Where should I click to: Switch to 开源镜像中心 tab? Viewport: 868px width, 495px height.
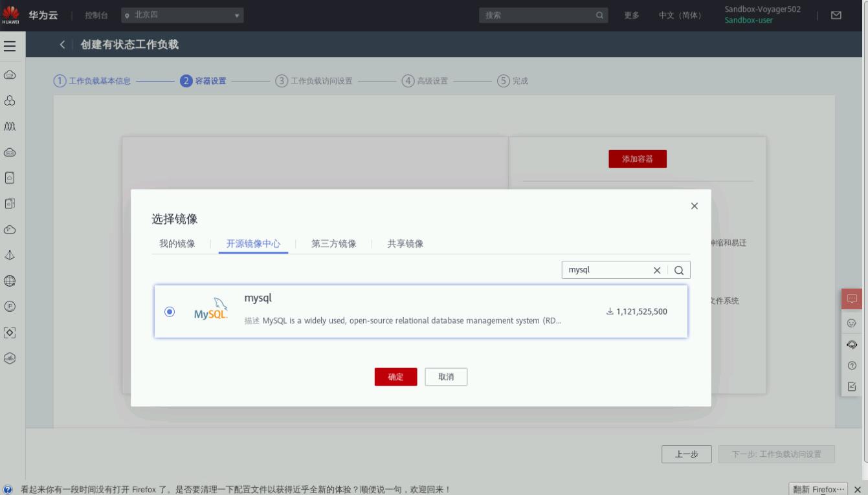click(253, 244)
